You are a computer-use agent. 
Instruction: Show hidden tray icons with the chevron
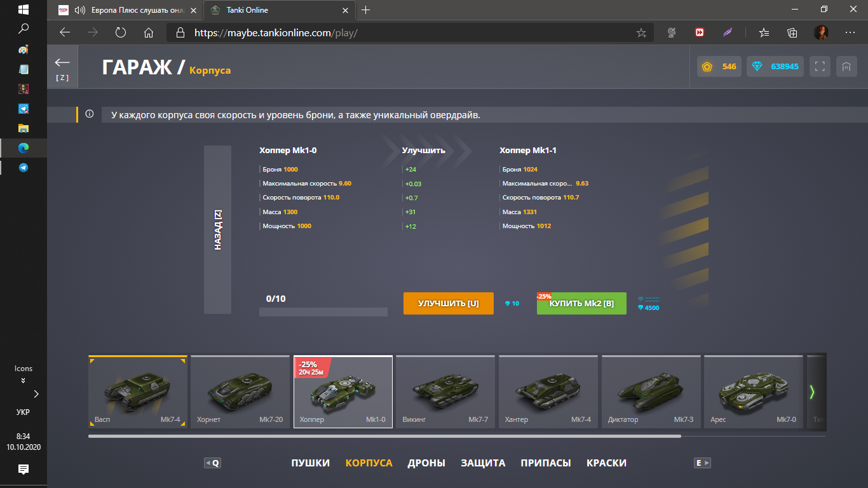point(36,394)
